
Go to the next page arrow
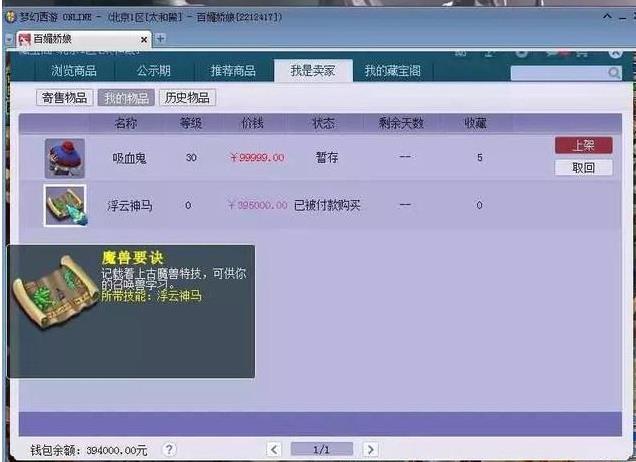(x=370, y=449)
